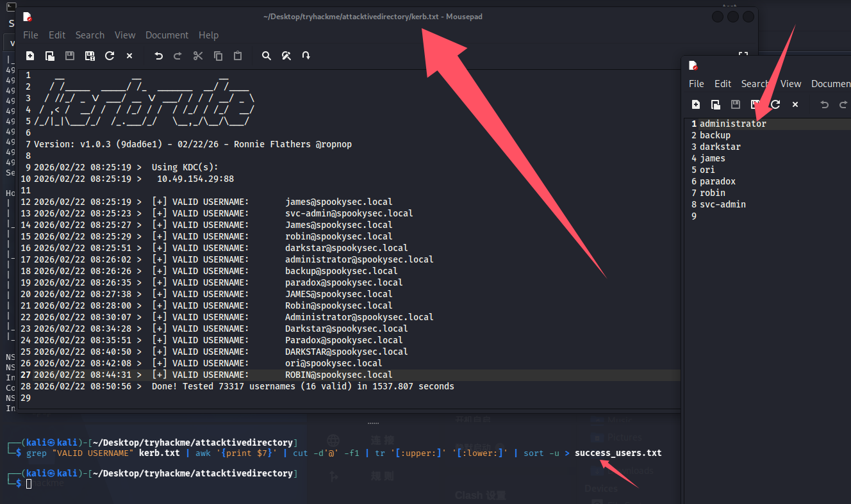Click the Cut scissors icon in kerb.txt toolbar

(x=198, y=56)
